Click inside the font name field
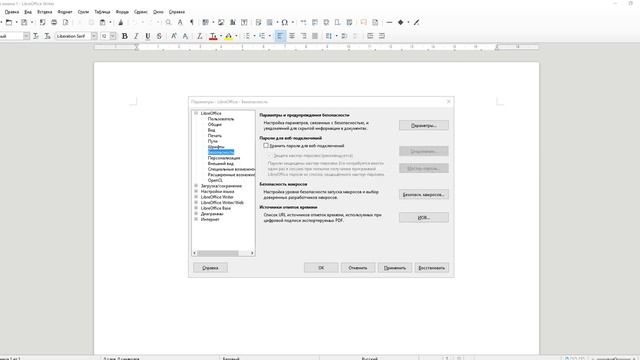Image resolution: width=640 pixels, height=360 pixels. [73, 36]
